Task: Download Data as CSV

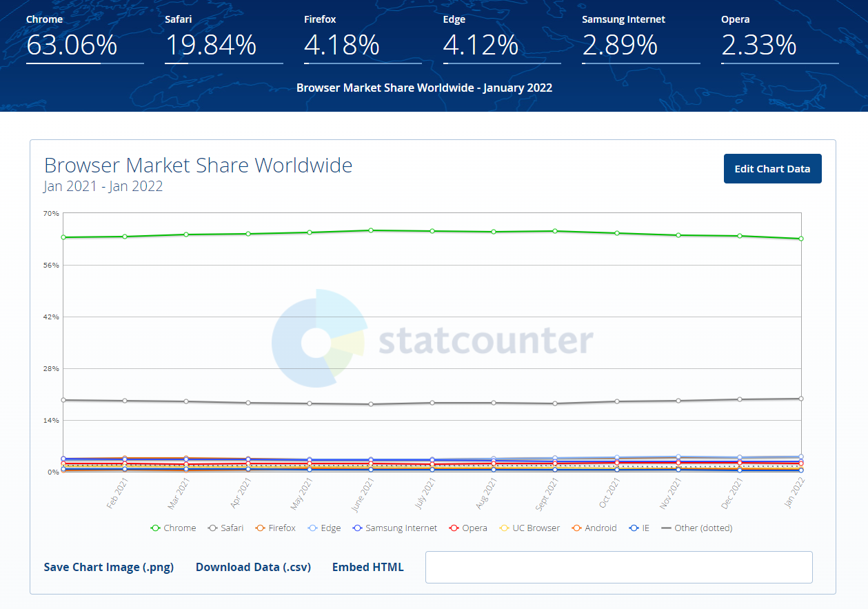Action: [x=253, y=568]
